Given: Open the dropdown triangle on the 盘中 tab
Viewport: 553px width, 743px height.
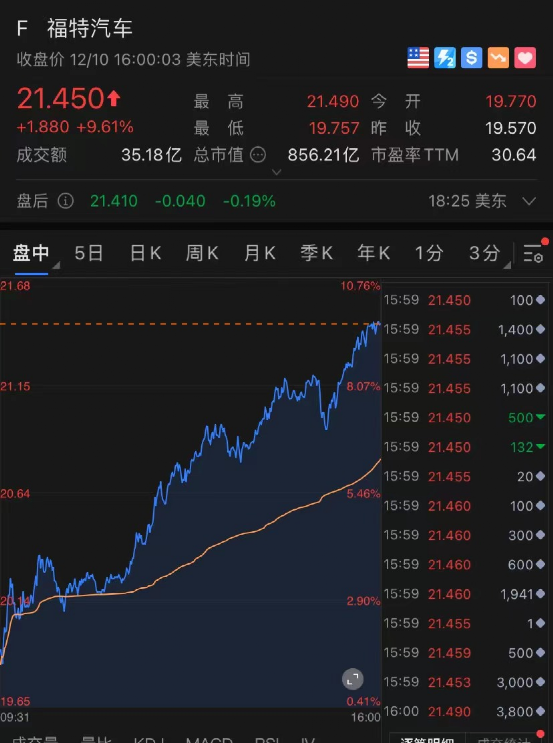Looking at the screenshot, I should pyautogui.click(x=56, y=265).
